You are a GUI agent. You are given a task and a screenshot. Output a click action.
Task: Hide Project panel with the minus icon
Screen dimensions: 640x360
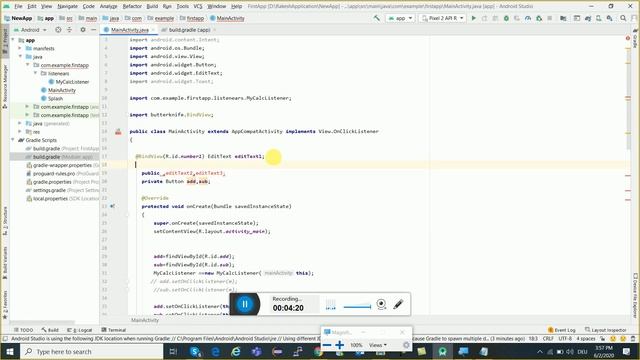(x=93, y=30)
